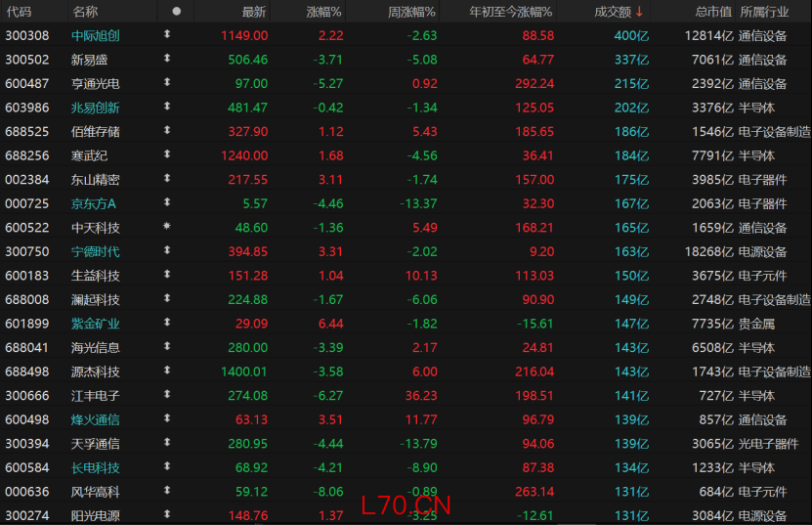This screenshot has height=525, width=812.
Task: Click the 代码 column header
Action: click(x=20, y=12)
